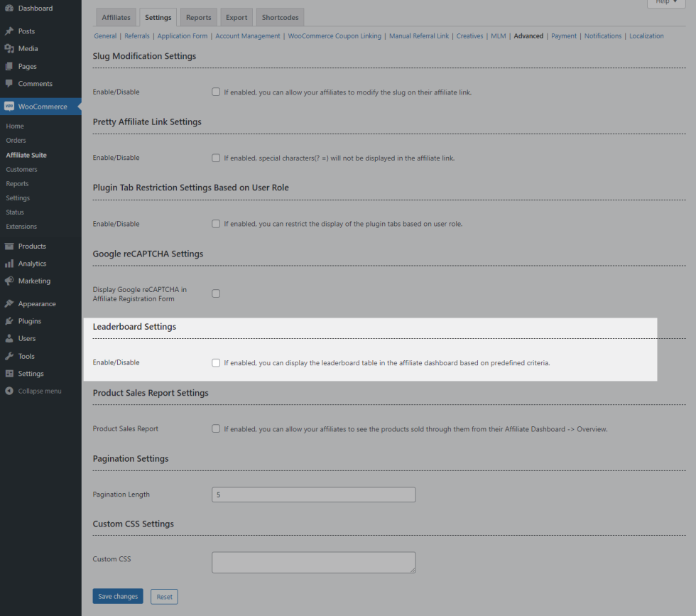This screenshot has width=696, height=616.
Task: Open Media via its sidebar icon
Action: [x=9, y=48]
